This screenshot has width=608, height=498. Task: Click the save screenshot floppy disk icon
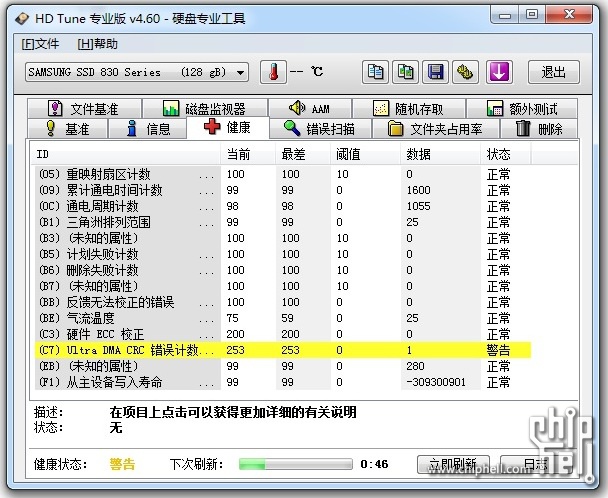(x=435, y=72)
